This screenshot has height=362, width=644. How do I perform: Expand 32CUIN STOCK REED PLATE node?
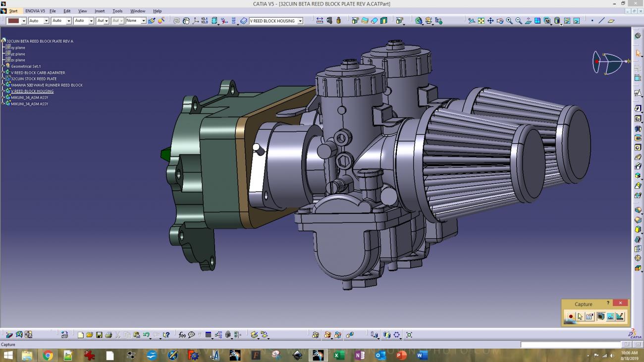pyautogui.click(x=3, y=79)
